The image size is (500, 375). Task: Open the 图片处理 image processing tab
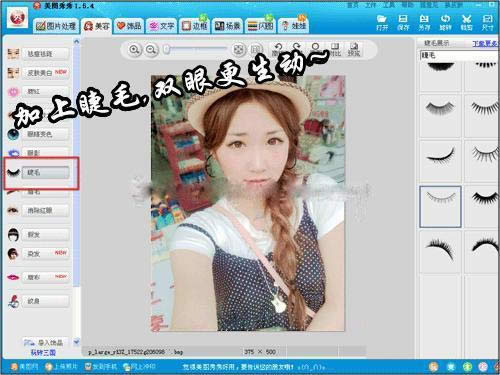(x=56, y=26)
